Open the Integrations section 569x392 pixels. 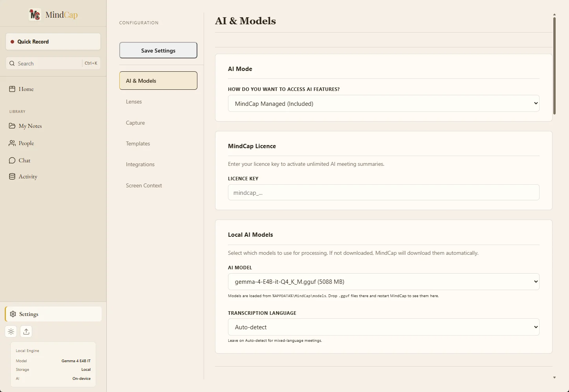158,164
